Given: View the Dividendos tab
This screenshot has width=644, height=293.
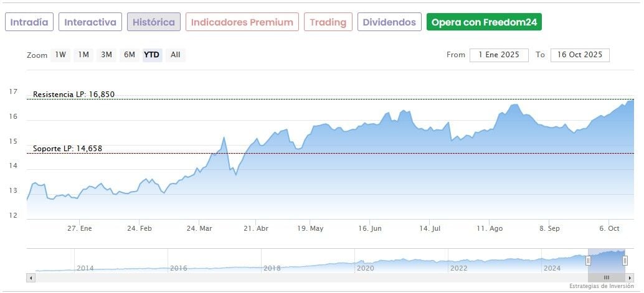Looking at the screenshot, I should pyautogui.click(x=389, y=22).
